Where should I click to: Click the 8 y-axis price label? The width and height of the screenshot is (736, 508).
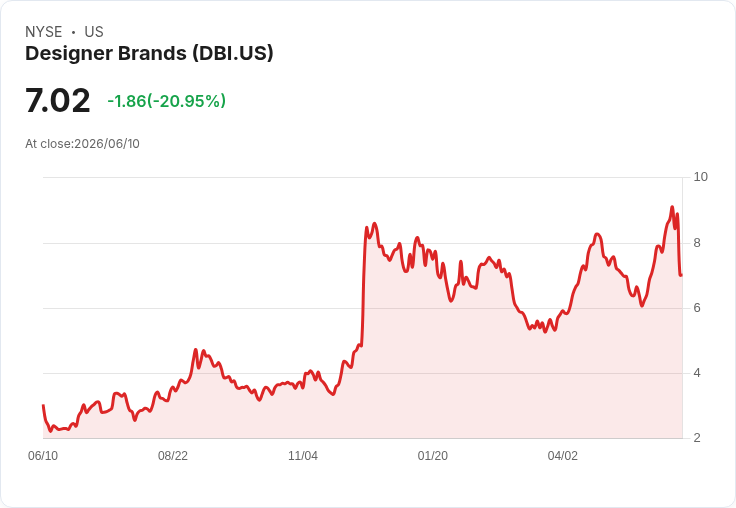coord(697,243)
